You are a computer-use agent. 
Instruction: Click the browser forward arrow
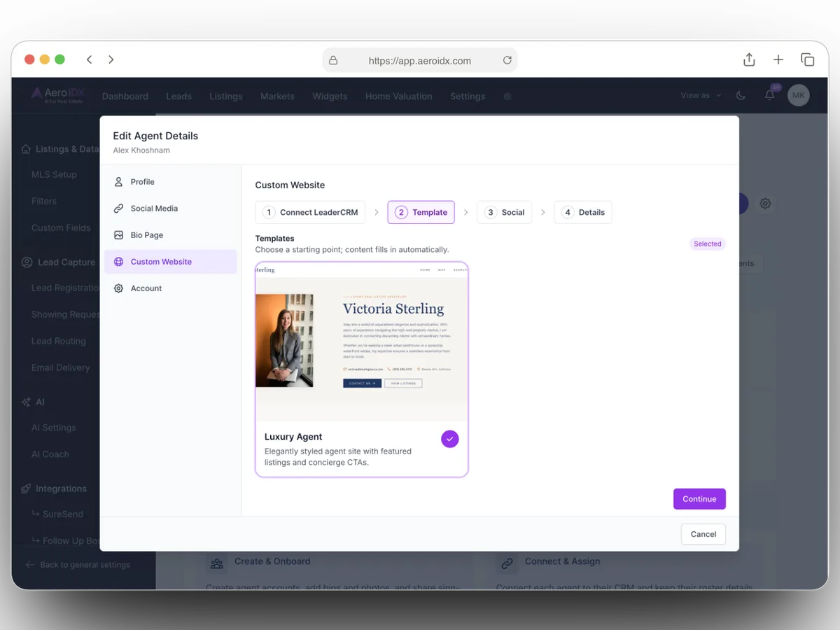[x=111, y=60]
